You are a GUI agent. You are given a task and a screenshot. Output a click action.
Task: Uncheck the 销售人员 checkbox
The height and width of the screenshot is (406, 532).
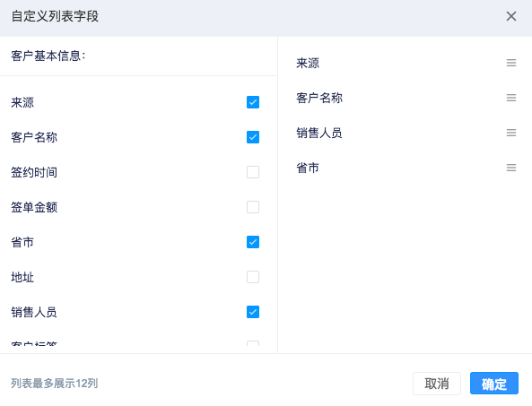[x=253, y=312]
